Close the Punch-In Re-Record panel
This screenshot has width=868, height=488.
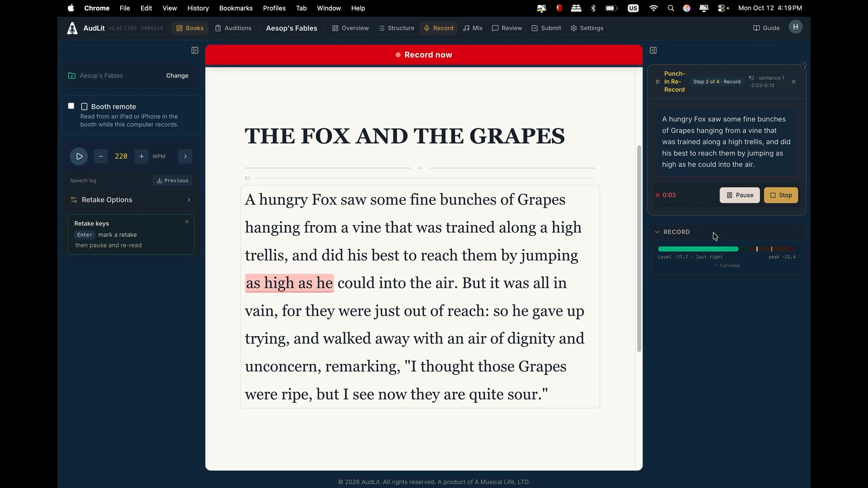tap(793, 82)
